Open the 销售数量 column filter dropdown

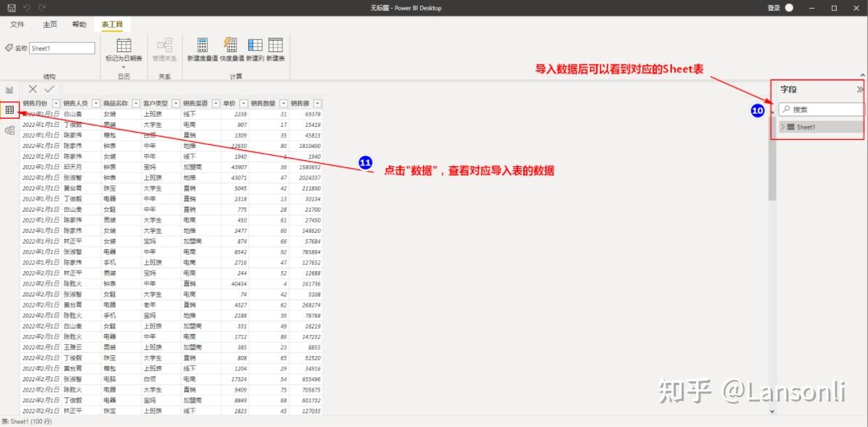coord(284,104)
